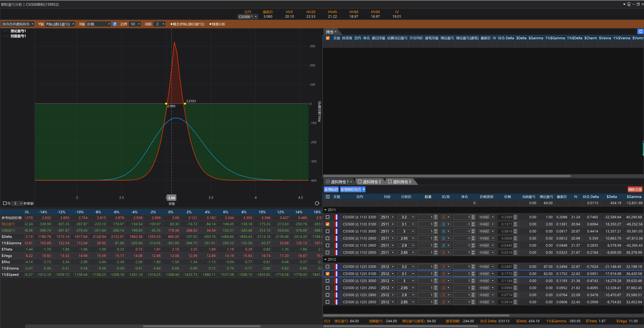Click the red 删除全部 button
Image resolution: width=644 pixels, height=328 pixels.
635,190
